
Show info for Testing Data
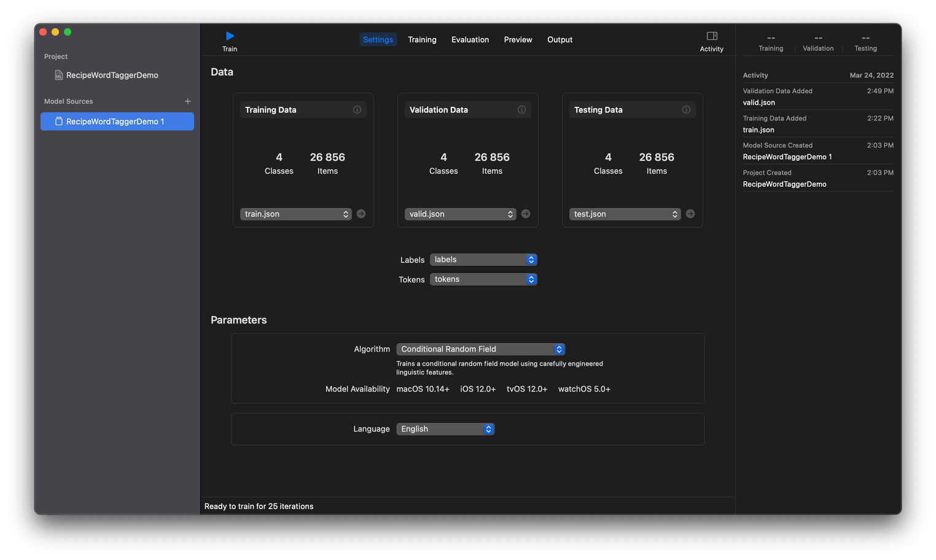click(686, 110)
